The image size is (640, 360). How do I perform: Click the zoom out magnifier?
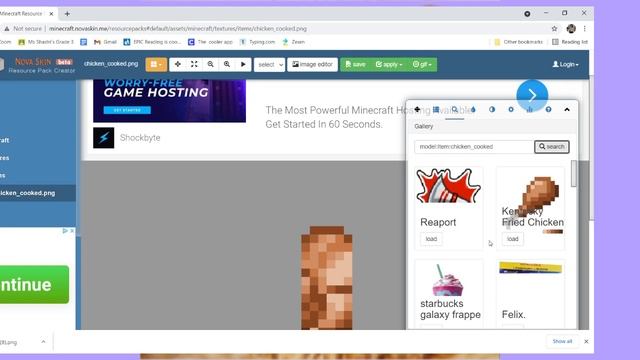210,64
